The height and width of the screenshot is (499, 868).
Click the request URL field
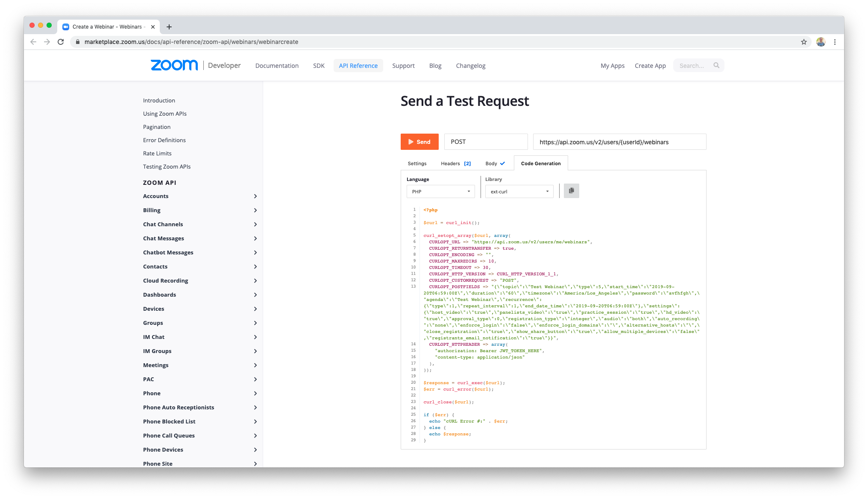point(619,142)
